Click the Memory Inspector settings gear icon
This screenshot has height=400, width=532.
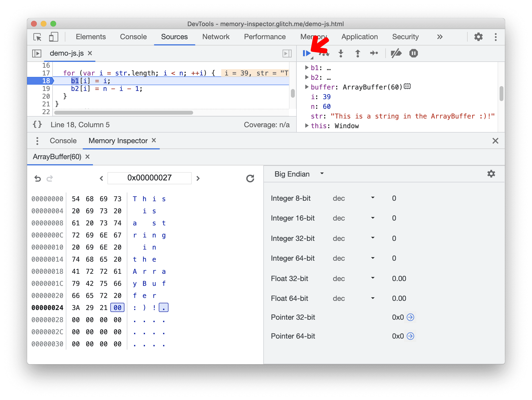pos(490,174)
